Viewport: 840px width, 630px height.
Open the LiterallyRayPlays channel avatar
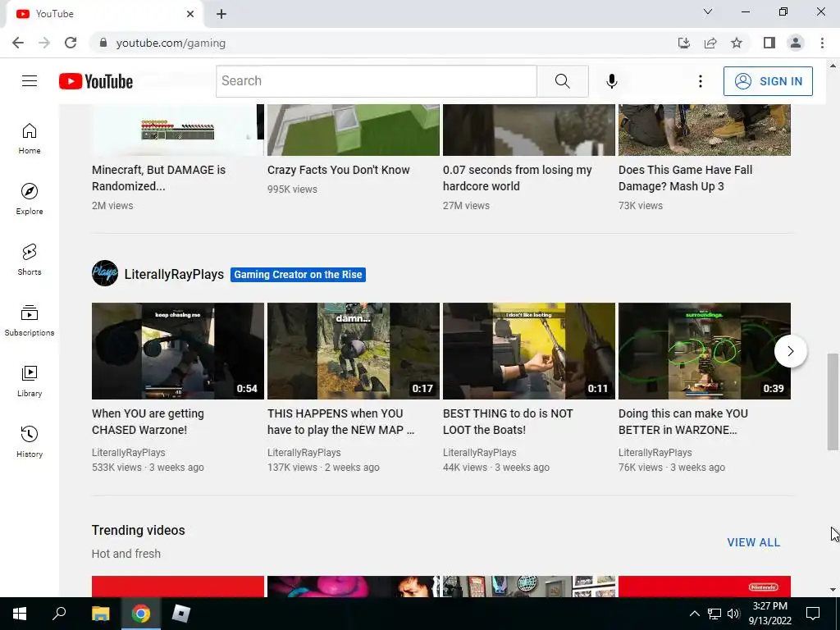tap(105, 273)
